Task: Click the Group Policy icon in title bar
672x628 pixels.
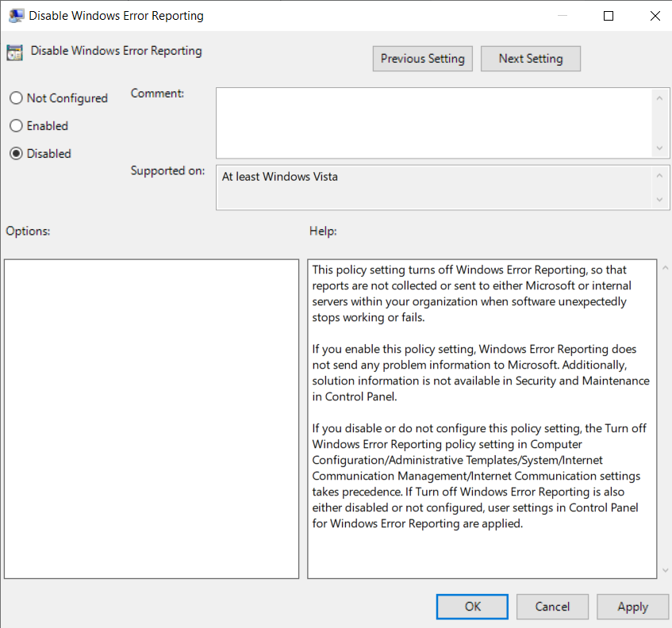Action: (x=16, y=16)
